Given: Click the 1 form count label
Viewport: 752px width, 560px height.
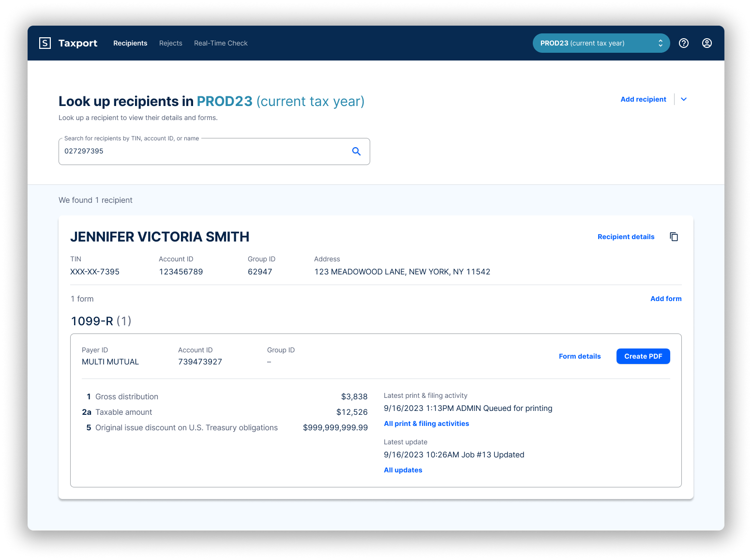Looking at the screenshot, I should click(x=82, y=299).
